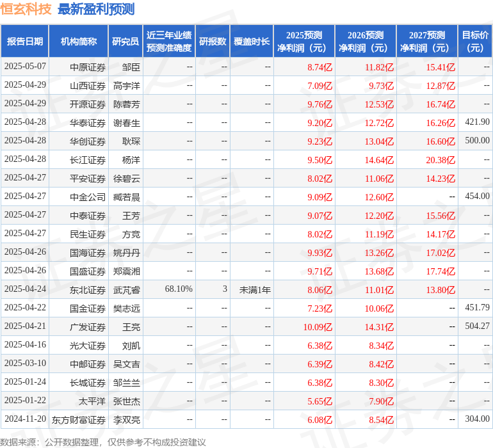Click the institution 中原证券
Screen dimensions: 493x448
tap(88, 67)
